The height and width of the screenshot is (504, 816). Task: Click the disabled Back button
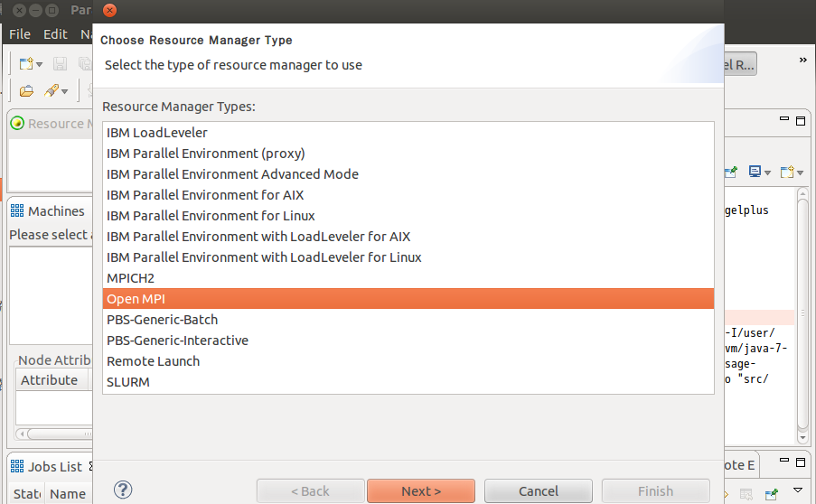pyautogui.click(x=310, y=491)
